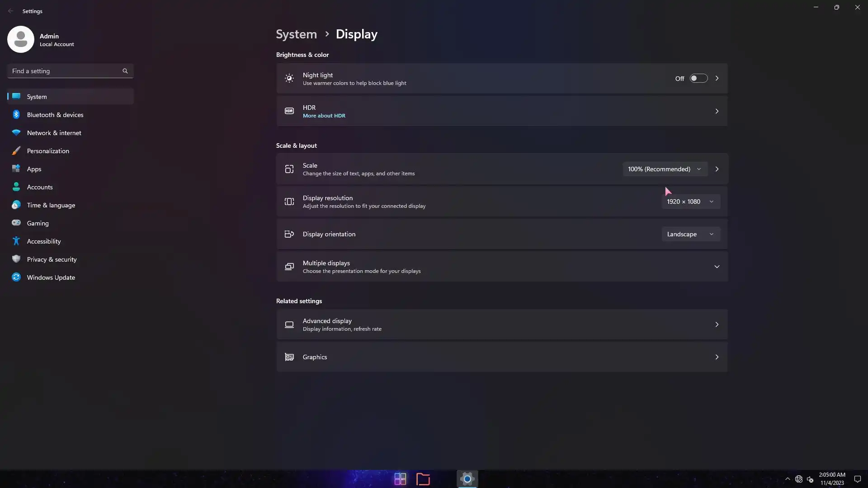Open the Graphics settings row

point(501,357)
